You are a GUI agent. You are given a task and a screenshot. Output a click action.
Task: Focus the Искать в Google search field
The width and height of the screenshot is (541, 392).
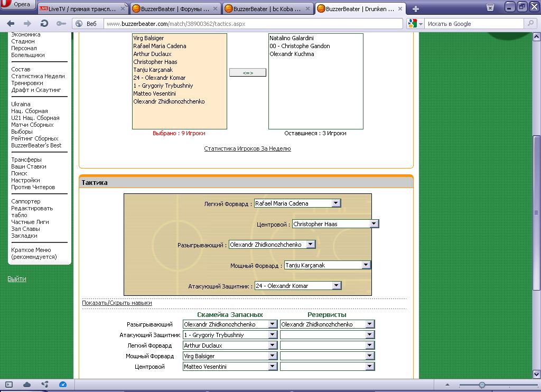click(x=474, y=24)
